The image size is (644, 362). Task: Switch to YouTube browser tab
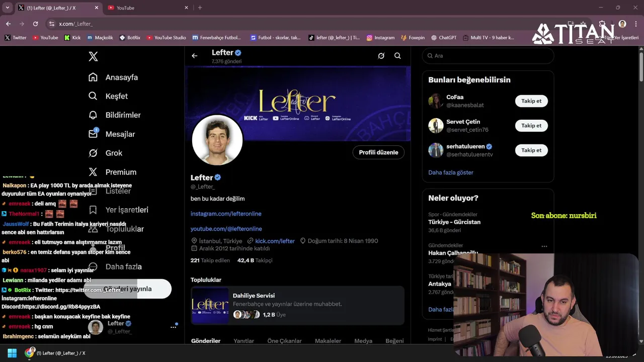coord(146,8)
